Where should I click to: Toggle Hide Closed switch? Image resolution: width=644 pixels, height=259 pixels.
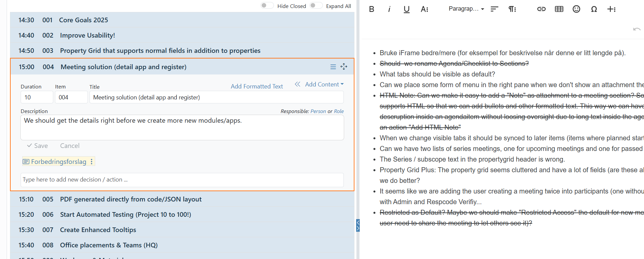pyautogui.click(x=267, y=6)
